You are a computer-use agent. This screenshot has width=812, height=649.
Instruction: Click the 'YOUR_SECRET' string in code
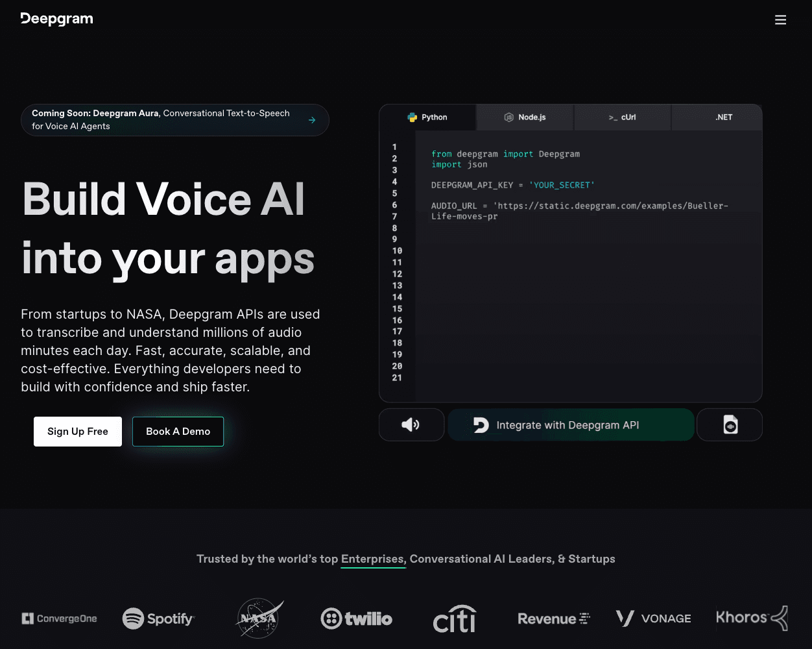pyautogui.click(x=562, y=185)
